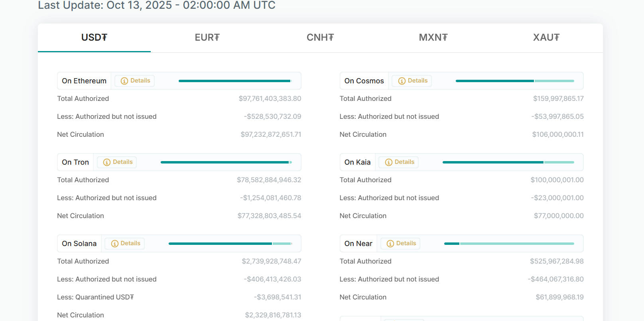Click the info icon in Cosmos Details

tap(402, 81)
